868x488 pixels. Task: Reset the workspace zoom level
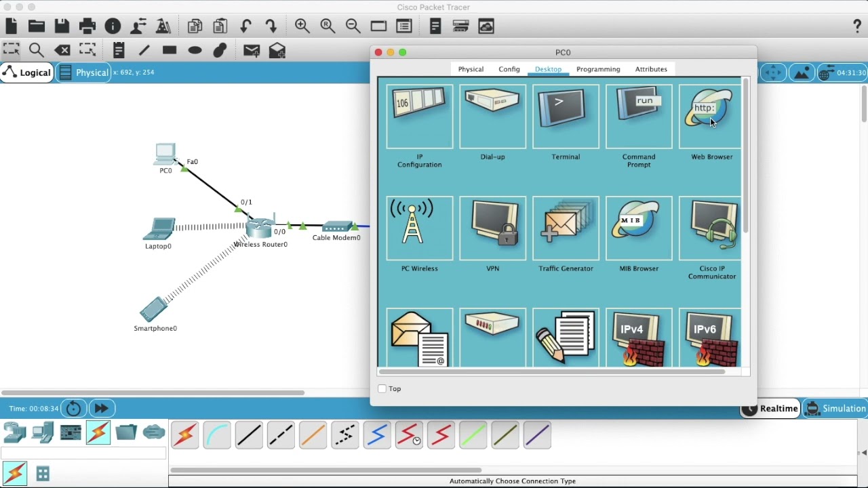coord(328,26)
